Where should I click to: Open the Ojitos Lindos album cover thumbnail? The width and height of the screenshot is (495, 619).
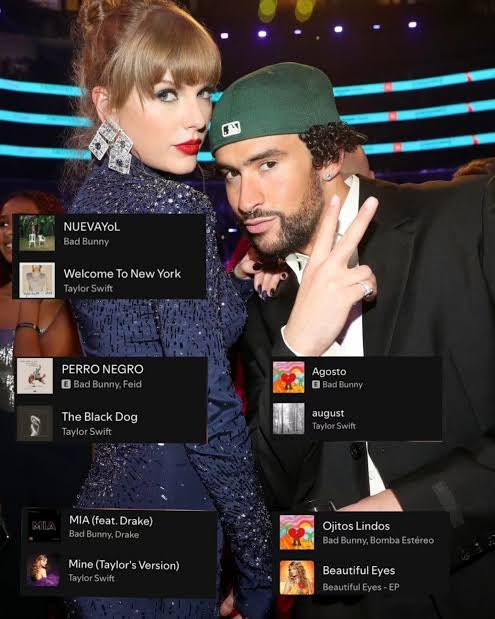point(297,532)
